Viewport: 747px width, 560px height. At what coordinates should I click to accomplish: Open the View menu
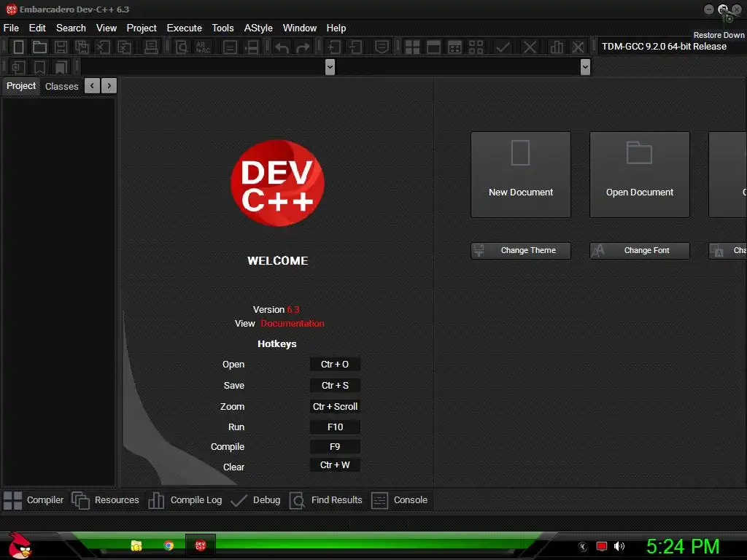107,28
